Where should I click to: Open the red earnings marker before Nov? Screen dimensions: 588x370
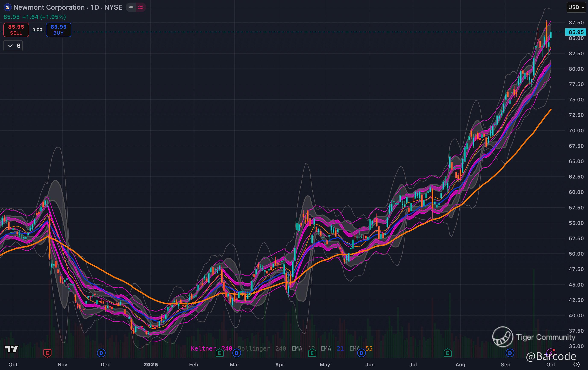tap(47, 353)
